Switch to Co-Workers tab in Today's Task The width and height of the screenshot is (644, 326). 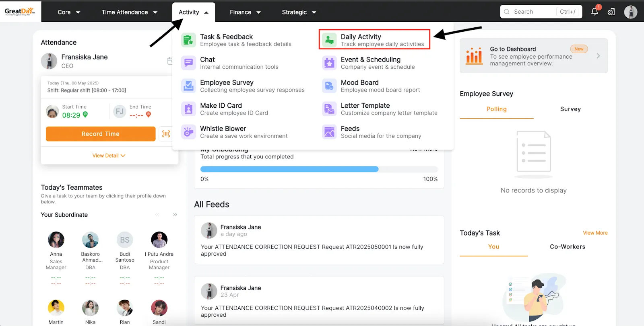tap(567, 247)
